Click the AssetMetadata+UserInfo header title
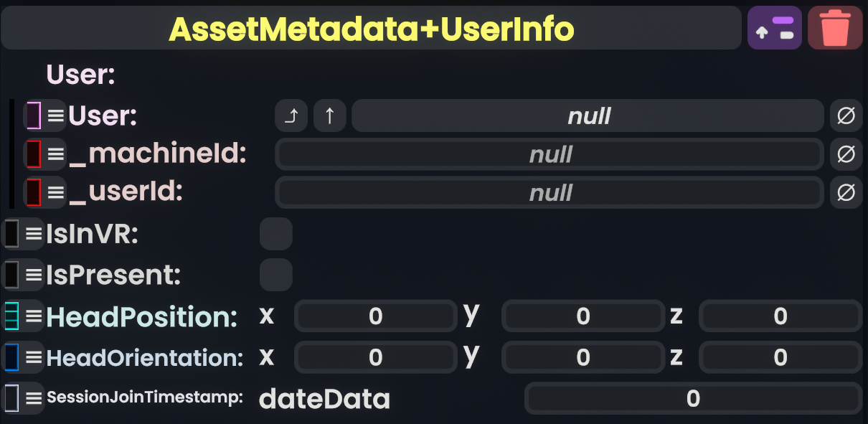868x424 pixels. pyautogui.click(x=371, y=28)
